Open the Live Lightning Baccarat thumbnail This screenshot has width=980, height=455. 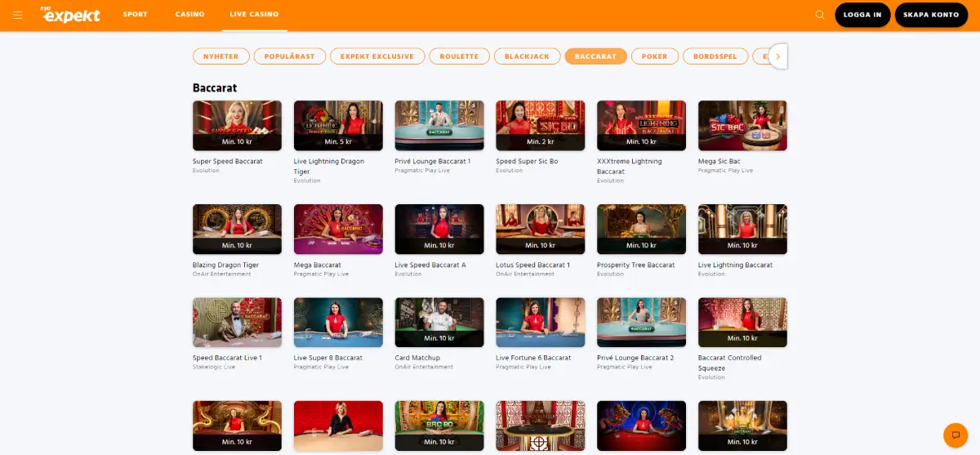tap(742, 230)
